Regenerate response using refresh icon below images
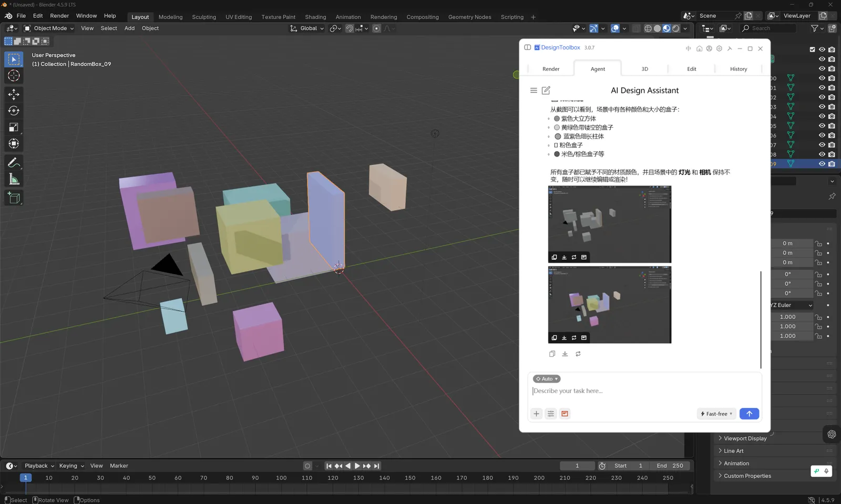The image size is (841, 504). point(578,354)
